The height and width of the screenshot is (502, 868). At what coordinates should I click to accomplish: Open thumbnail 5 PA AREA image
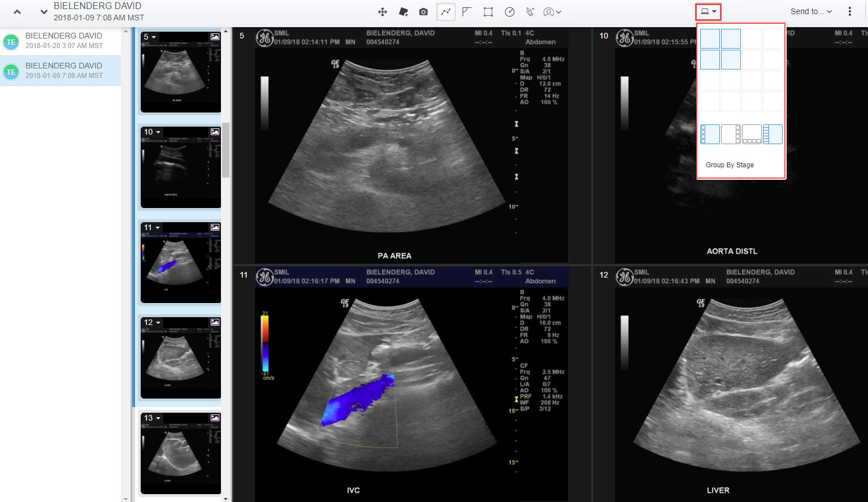pos(181,72)
